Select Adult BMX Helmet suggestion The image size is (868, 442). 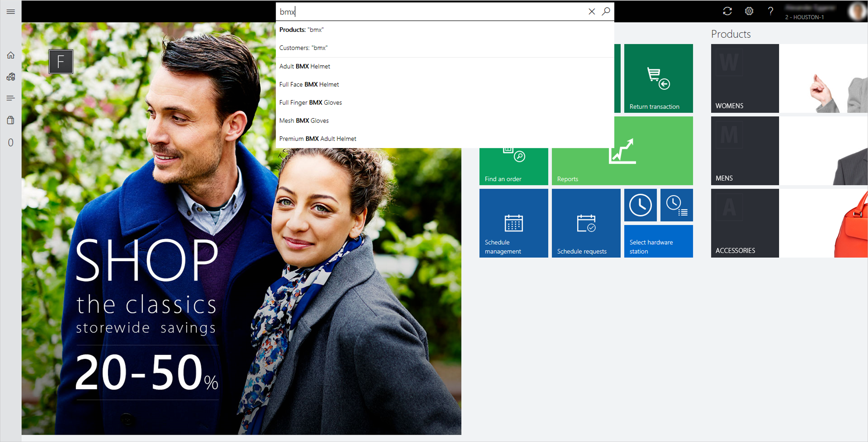pyautogui.click(x=305, y=66)
